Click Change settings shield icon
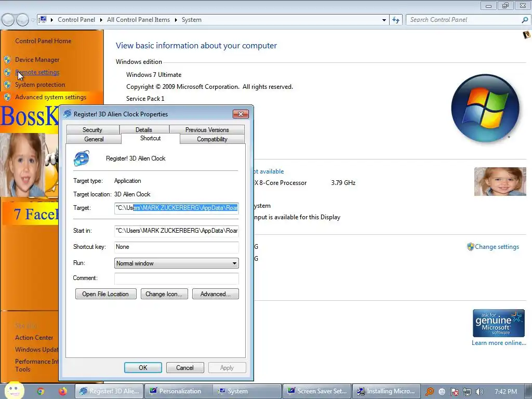Screen dimensions: 532x399 pyautogui.click(x=470, y=247)
